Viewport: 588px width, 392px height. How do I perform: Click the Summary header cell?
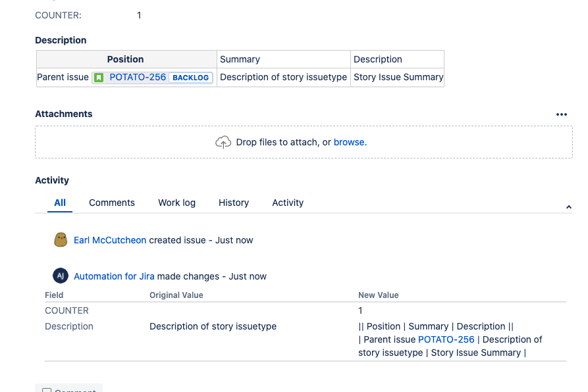pyautogui.click(x=284, y=59)
